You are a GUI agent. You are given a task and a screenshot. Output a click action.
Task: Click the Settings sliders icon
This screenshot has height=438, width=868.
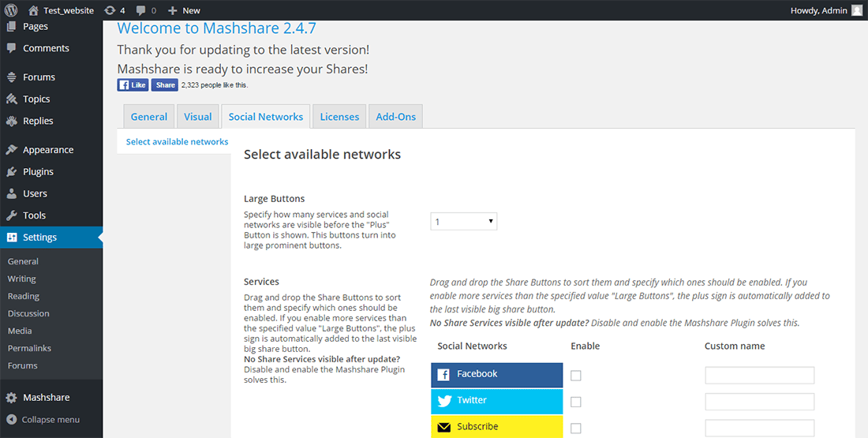[x=11, y=237]
